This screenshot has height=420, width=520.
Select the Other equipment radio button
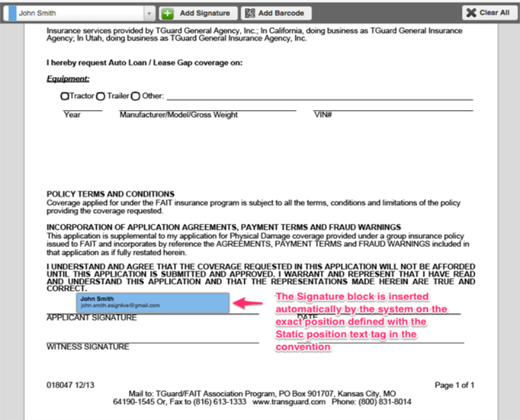pos(135,96)
